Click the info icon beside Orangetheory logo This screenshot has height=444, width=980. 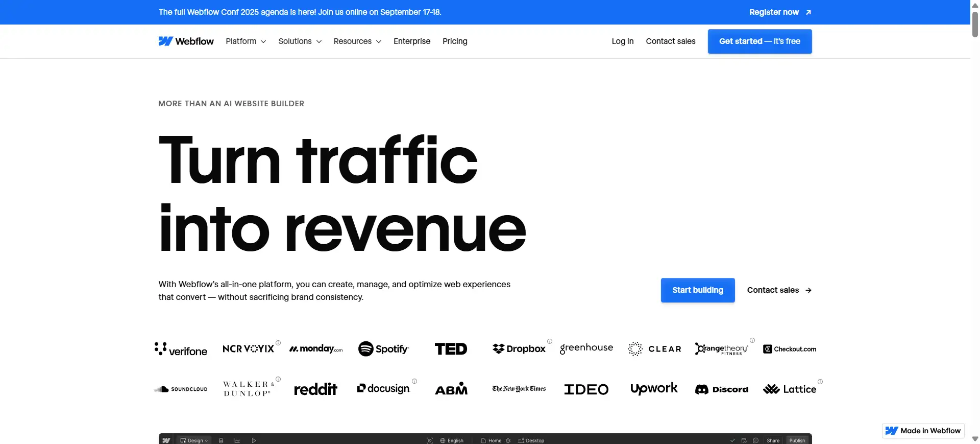752,340
